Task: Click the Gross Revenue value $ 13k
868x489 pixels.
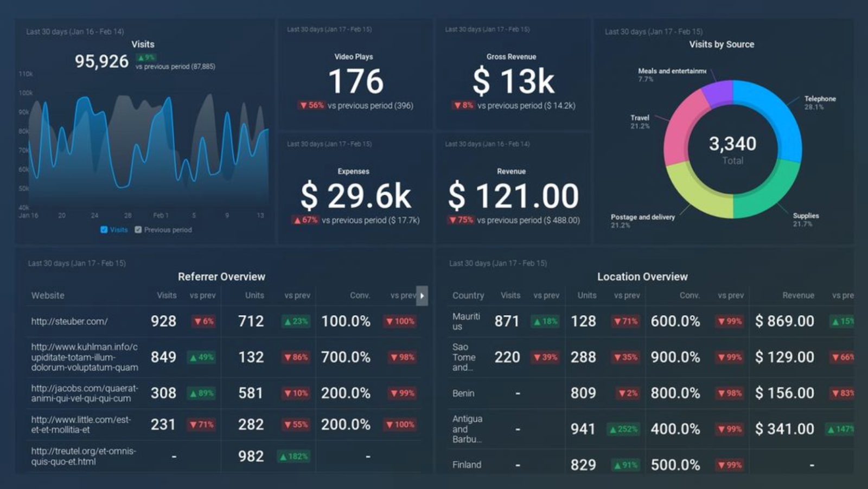Action: (513, 81)
